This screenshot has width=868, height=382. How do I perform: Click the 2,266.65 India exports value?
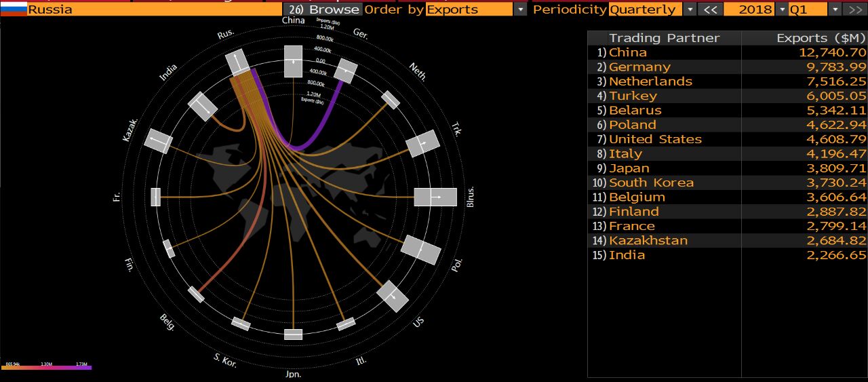[836, 255]
